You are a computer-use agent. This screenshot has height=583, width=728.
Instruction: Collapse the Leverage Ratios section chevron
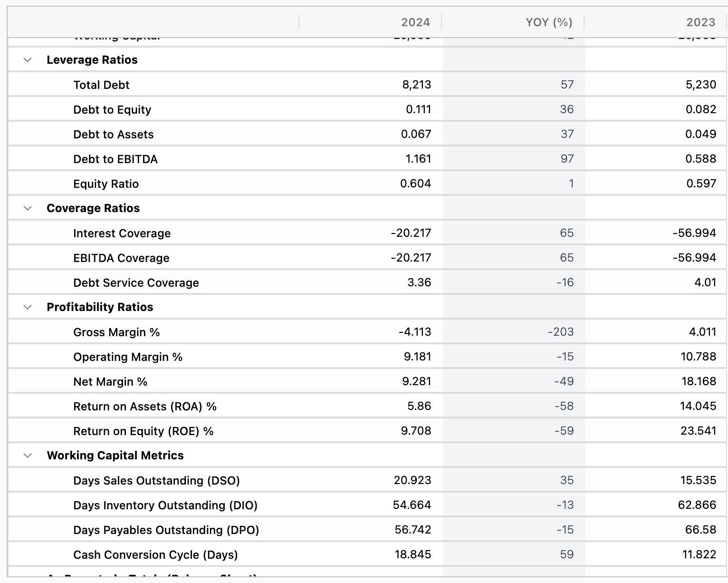(x=28, y=60)
